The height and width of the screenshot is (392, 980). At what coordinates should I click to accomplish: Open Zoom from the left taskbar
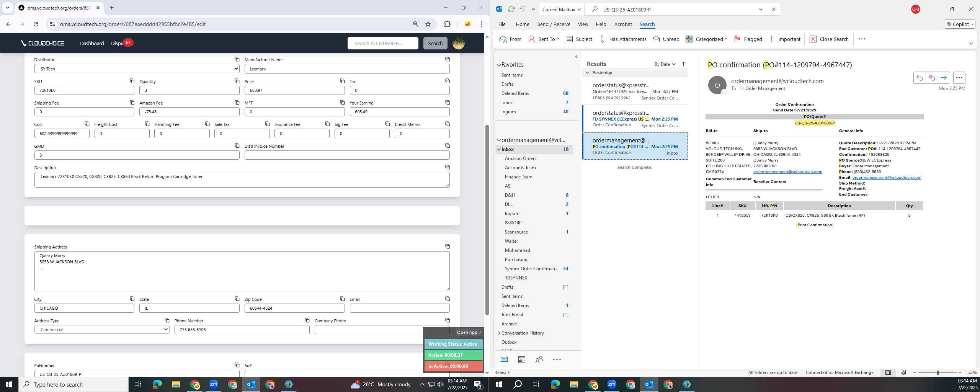214,384
